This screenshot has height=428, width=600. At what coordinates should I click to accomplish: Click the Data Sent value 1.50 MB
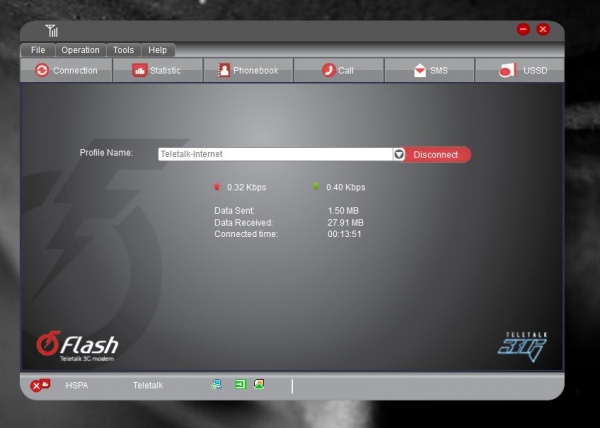(343, 211)
